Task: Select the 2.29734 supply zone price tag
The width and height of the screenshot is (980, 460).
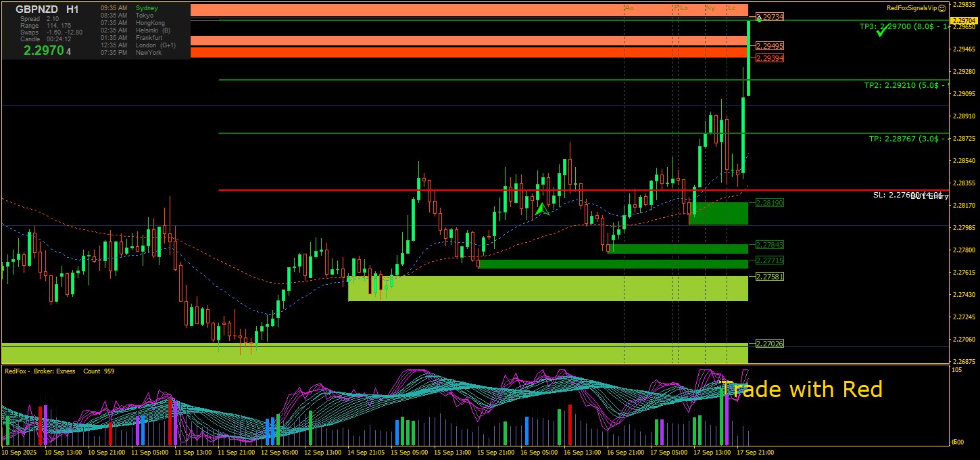Action: click(770, 16)
